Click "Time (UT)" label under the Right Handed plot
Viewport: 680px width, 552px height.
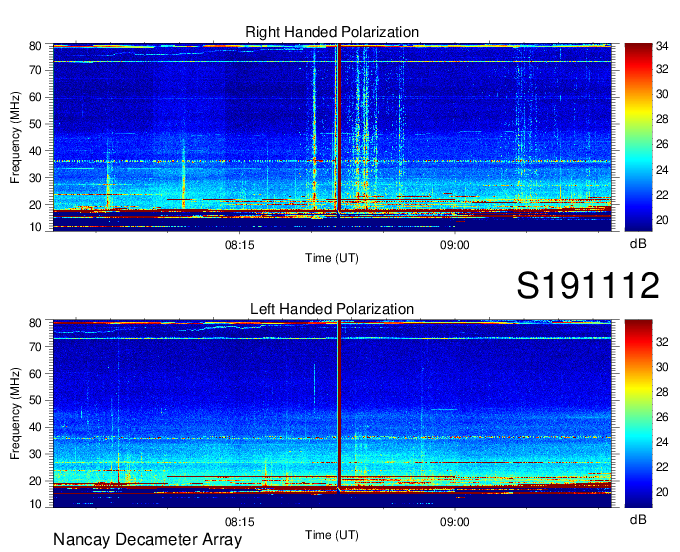pyautogui.click(x=332, y=258)
